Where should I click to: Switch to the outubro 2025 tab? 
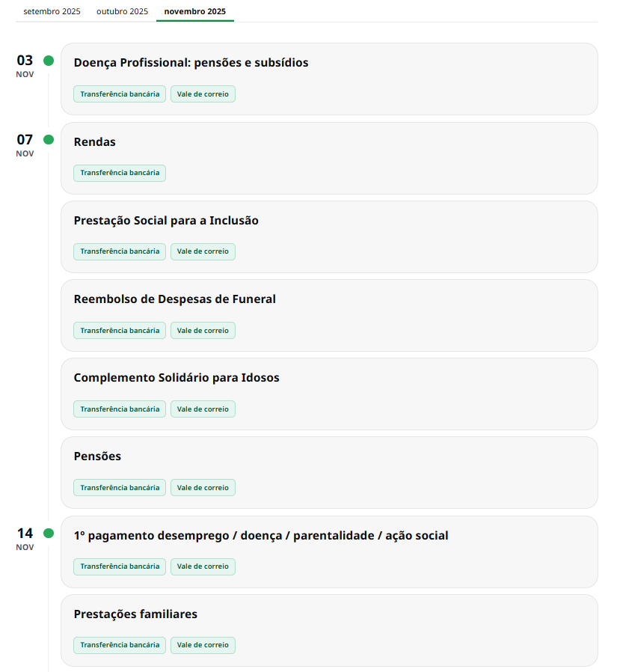click(x=123, y=11)
